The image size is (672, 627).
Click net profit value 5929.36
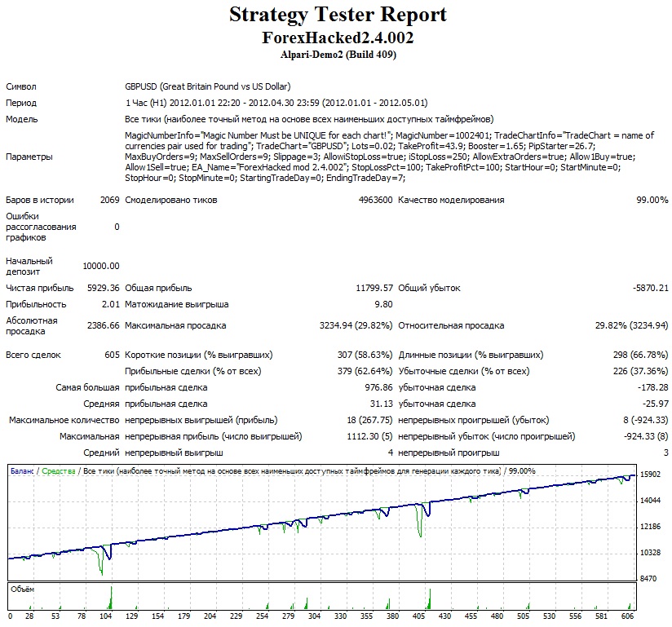(104, 289)
